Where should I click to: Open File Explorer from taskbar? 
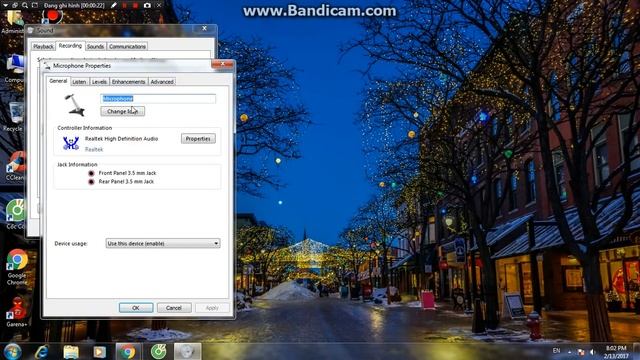(x=71, y=351)
